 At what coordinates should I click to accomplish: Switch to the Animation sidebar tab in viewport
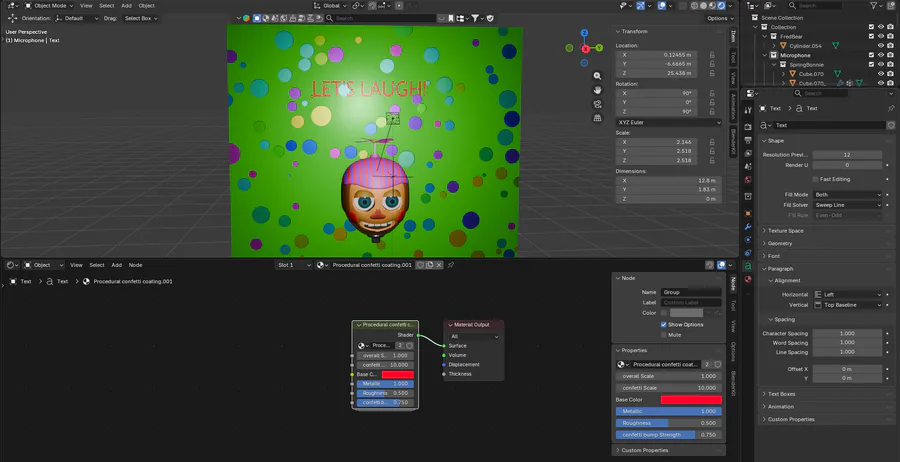click(734, 107)
